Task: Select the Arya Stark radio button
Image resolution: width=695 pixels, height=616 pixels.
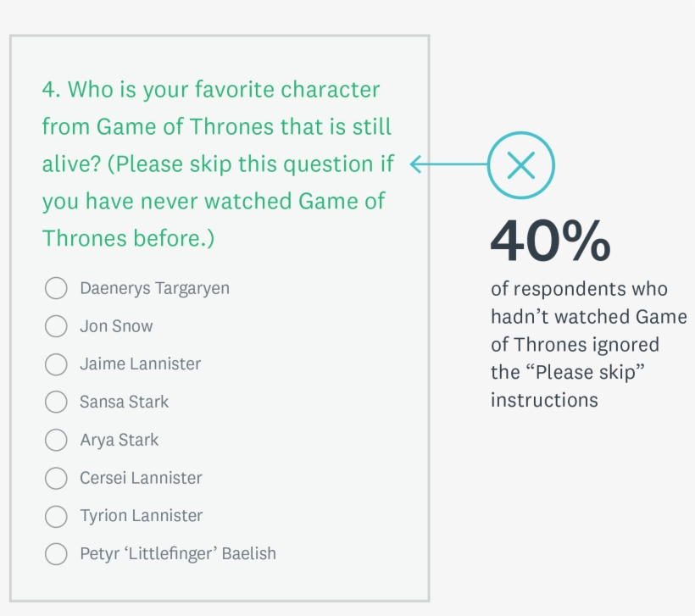Action: (56, 440)
